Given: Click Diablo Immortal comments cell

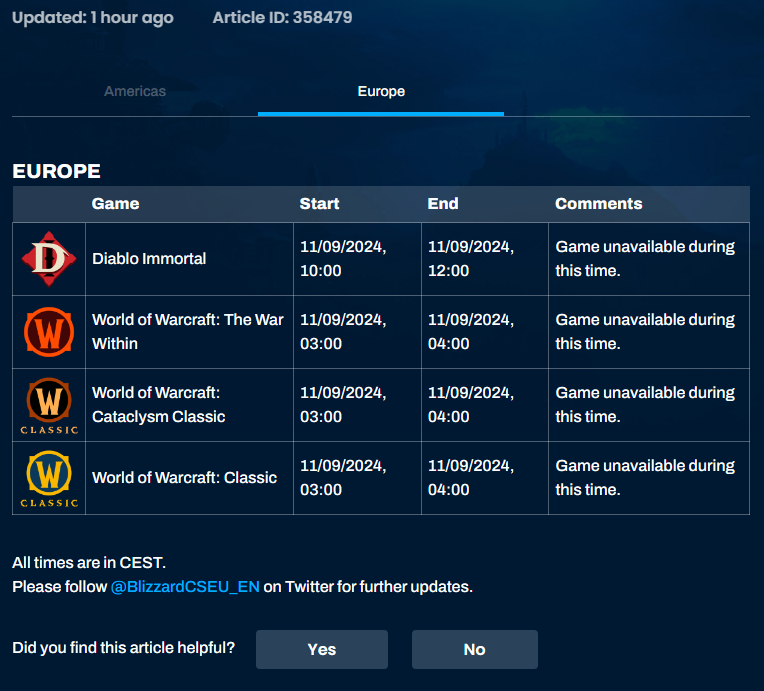Looking at the screenshot, I should point(649,259).
